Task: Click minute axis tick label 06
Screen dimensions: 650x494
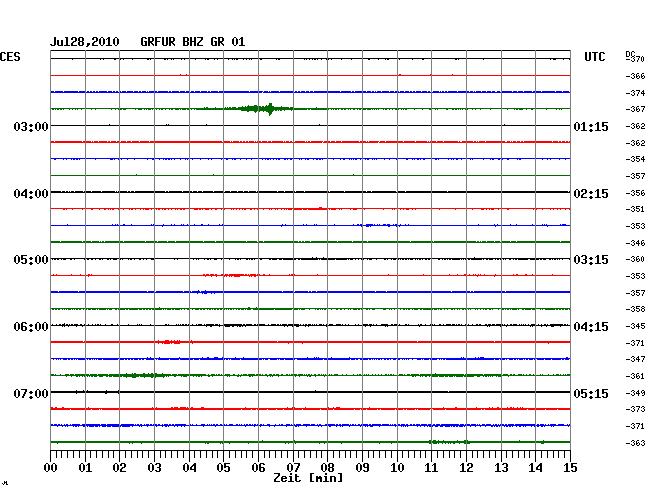Action: (x=258, y=468)
